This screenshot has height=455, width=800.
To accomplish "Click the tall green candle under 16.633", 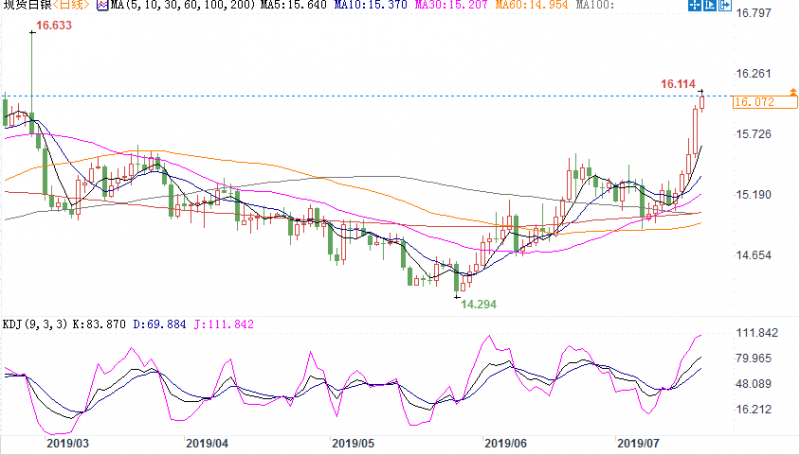I will 32,84.
